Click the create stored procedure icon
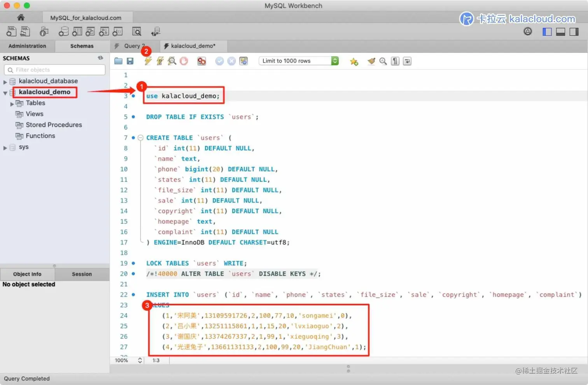 [x=104, y=32]
